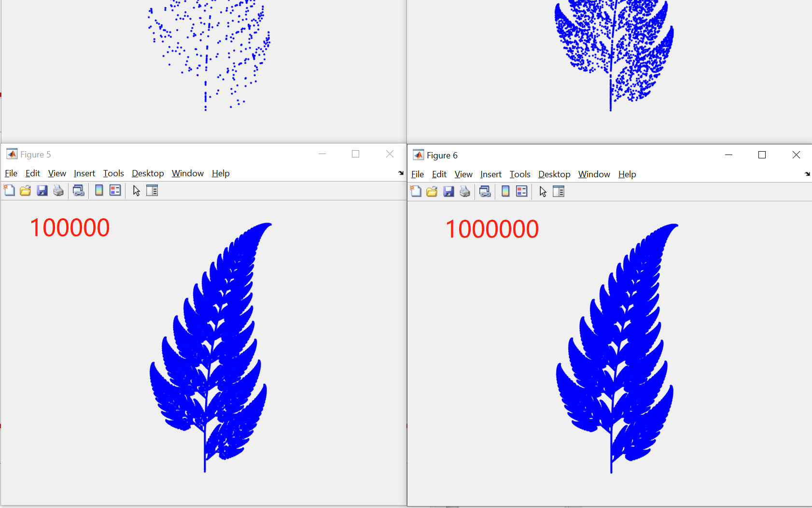
Task: Maximize the Figure 5 window
Action: [356, 154]
